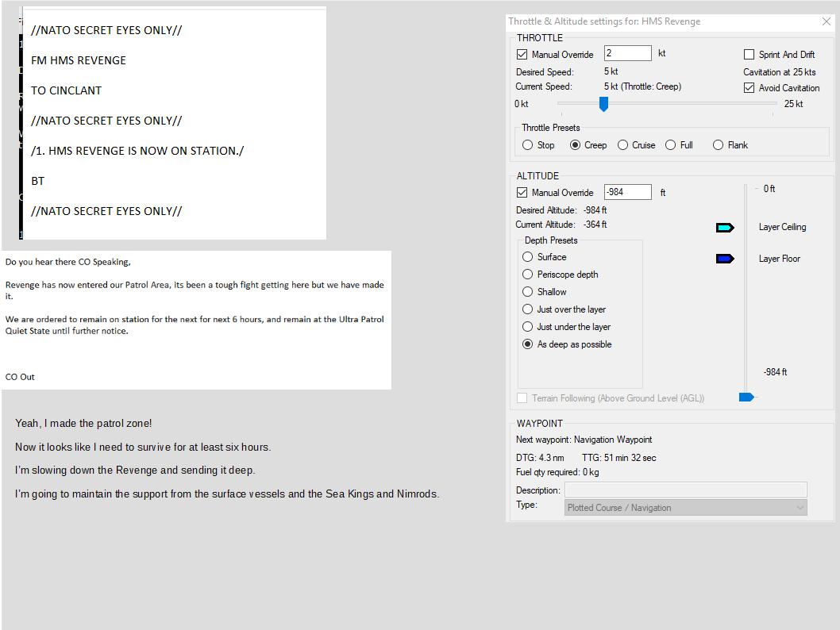The height and width of the screenshot is (630, 840).
Task: Select the Stop throttle preset
Action: point(528,145)
